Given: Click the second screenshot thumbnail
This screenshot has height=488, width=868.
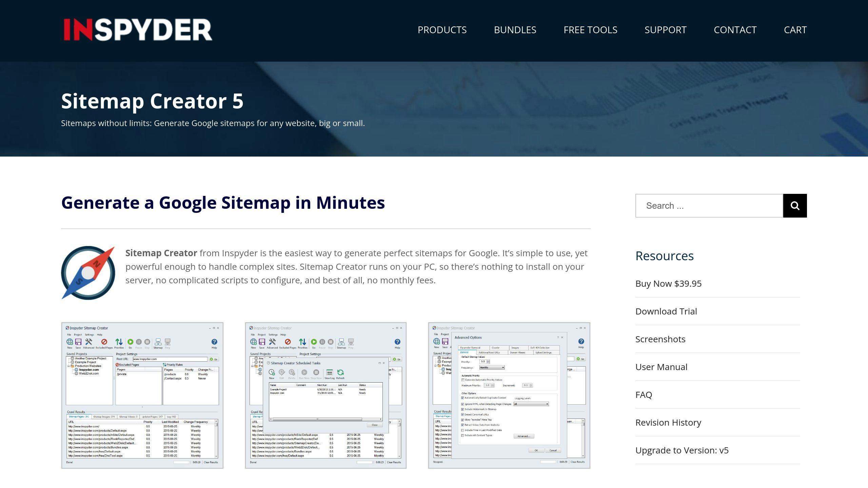Looking at the screenshot, I should pos(325,395).
